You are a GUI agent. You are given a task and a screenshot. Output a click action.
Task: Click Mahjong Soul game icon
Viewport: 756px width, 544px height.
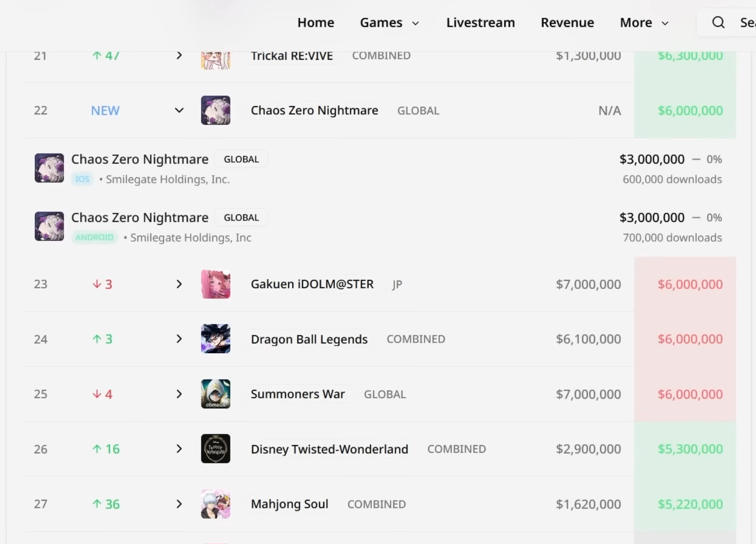point(215,504)
